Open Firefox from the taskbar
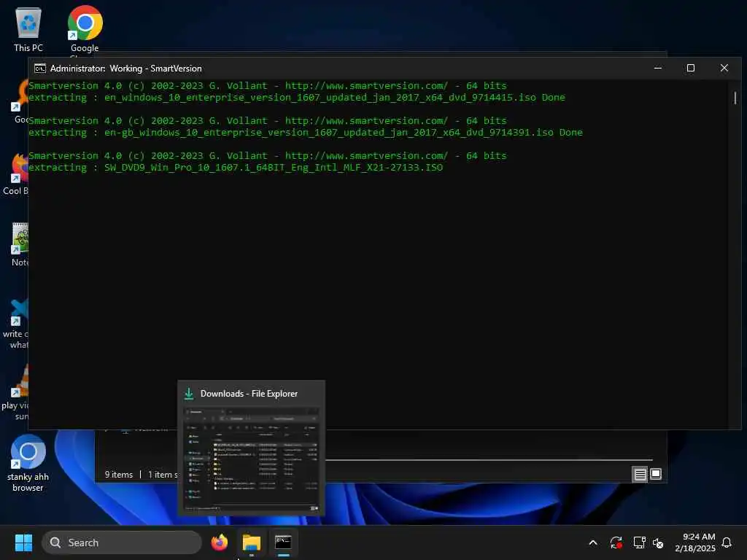Image resolution: width=747 pixels, height=560 pixels. 219,542
